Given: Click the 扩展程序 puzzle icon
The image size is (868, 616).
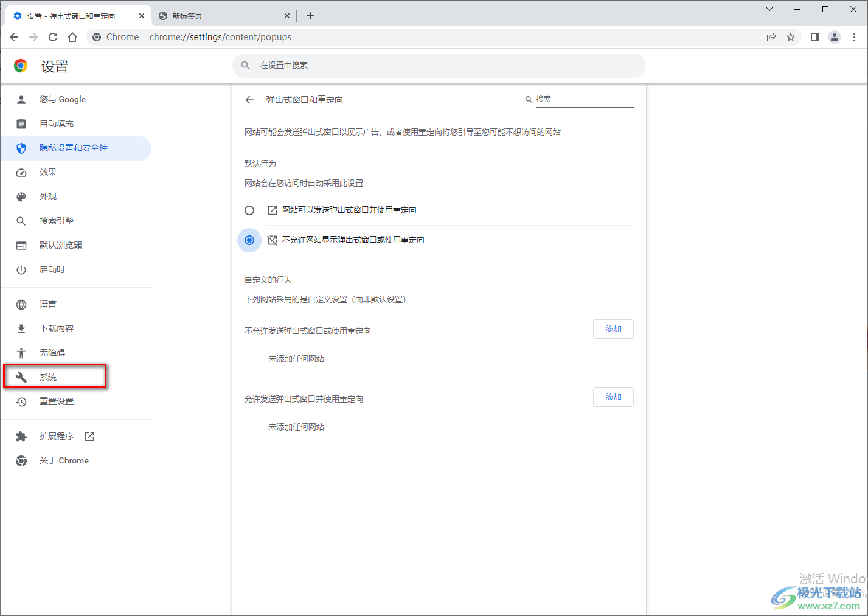Looking at the screenshot, I should coord(21,437).
